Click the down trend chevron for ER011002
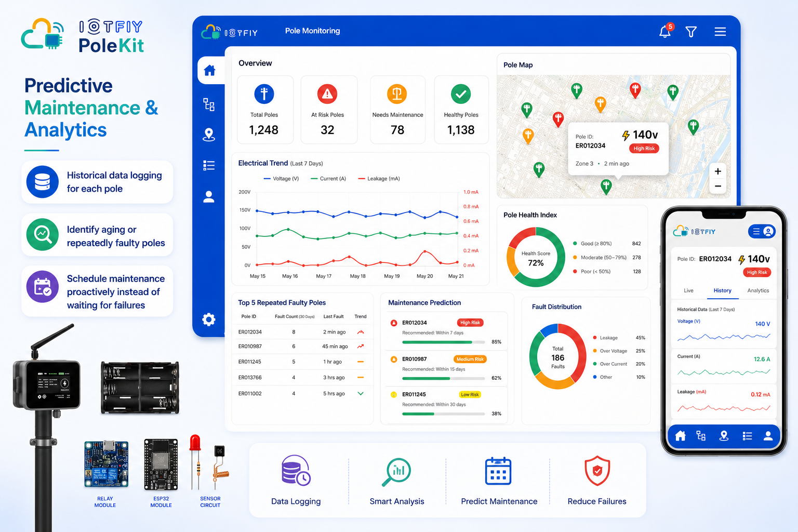 pos(361,393)
